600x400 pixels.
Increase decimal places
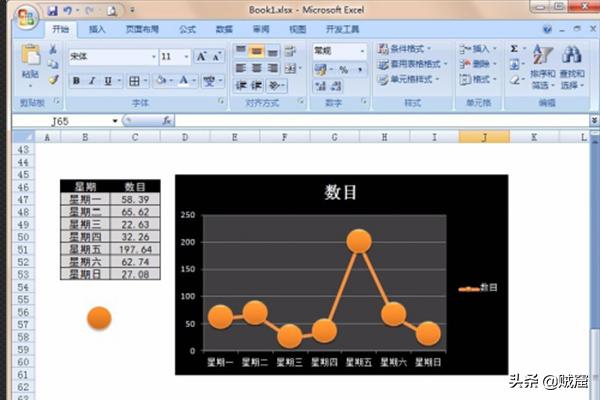320,86
